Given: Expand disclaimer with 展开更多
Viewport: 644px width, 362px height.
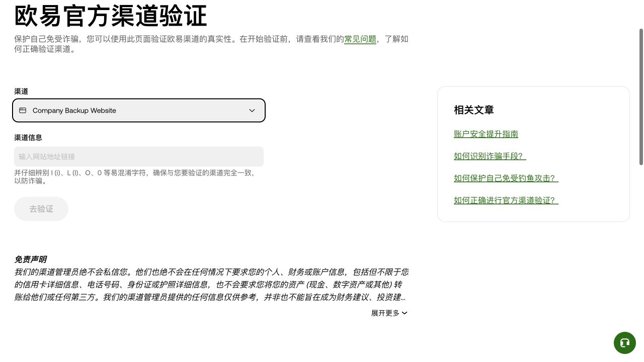Looking at the screenshot, I should (389, 313).
